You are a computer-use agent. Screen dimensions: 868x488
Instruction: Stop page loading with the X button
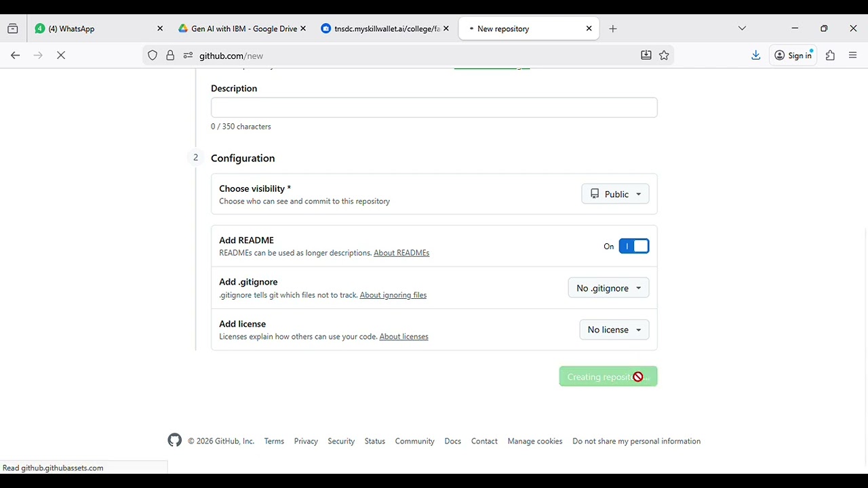click(61, 56)
